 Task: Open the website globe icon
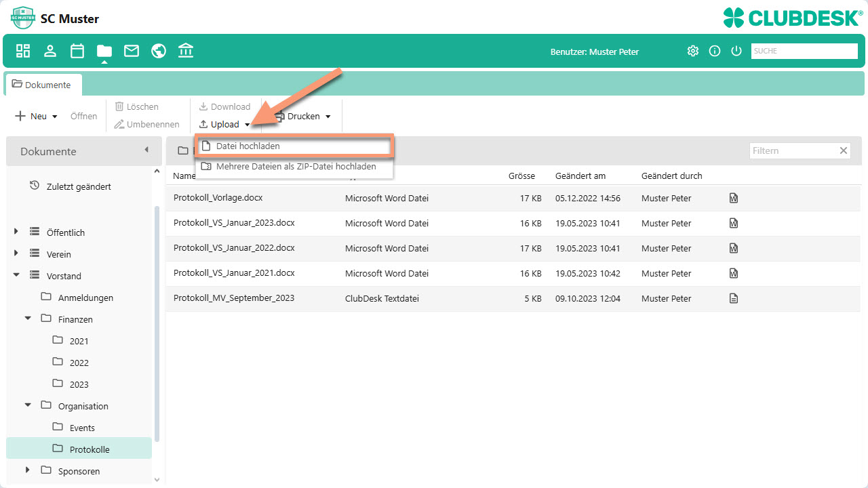coord(159,51)
